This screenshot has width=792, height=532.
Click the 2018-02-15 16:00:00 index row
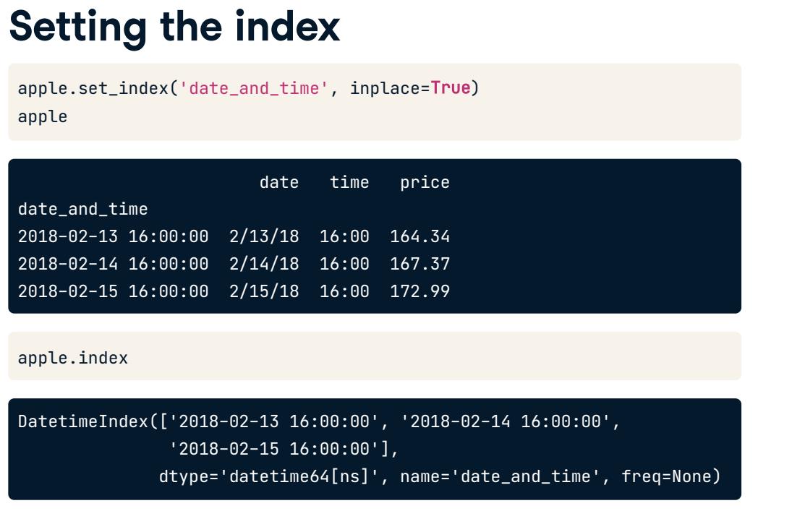click(113, 291)
